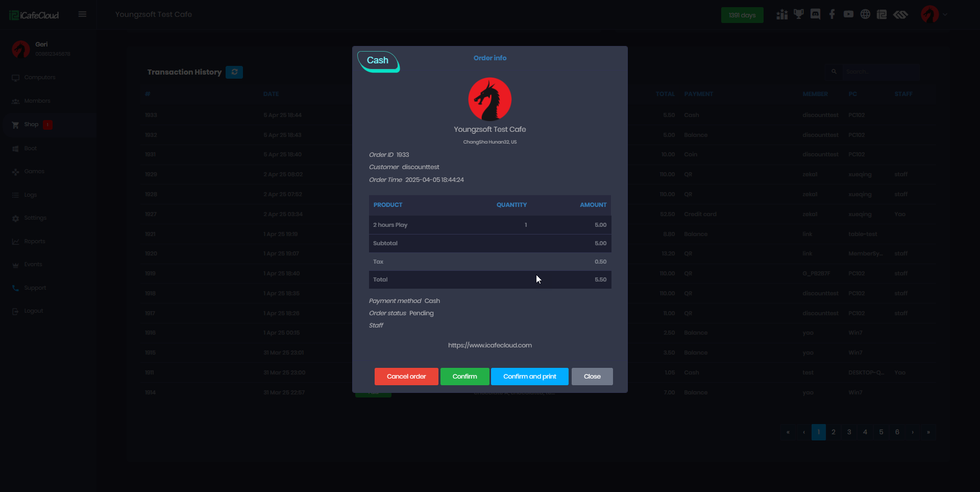Confirm the pending order
Viewport: 980px width, 492px height.
[x=464, y=377]
